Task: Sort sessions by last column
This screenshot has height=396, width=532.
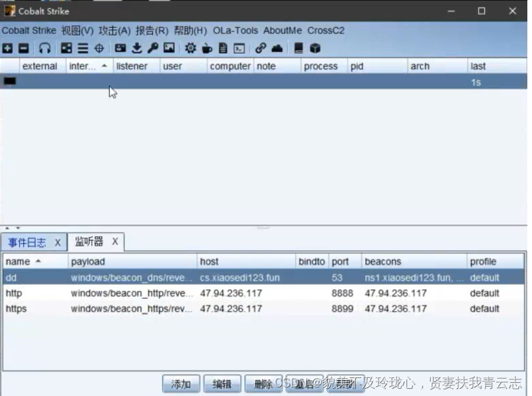Action: tap(497, 66)
